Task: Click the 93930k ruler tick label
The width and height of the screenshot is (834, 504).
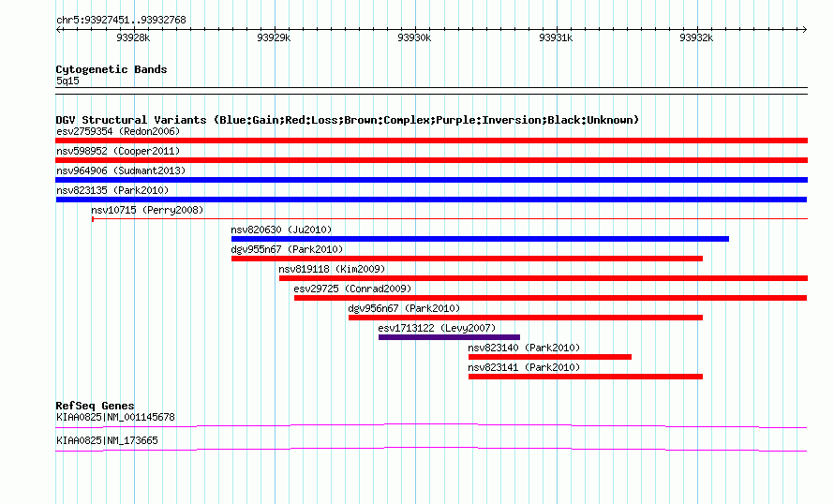Action: click(414, 37)
